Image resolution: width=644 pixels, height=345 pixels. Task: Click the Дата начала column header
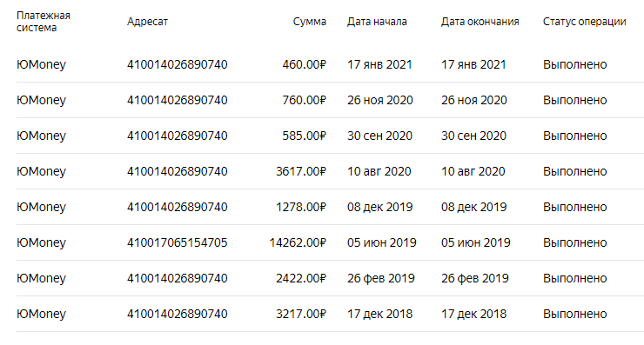pos(377,22)
